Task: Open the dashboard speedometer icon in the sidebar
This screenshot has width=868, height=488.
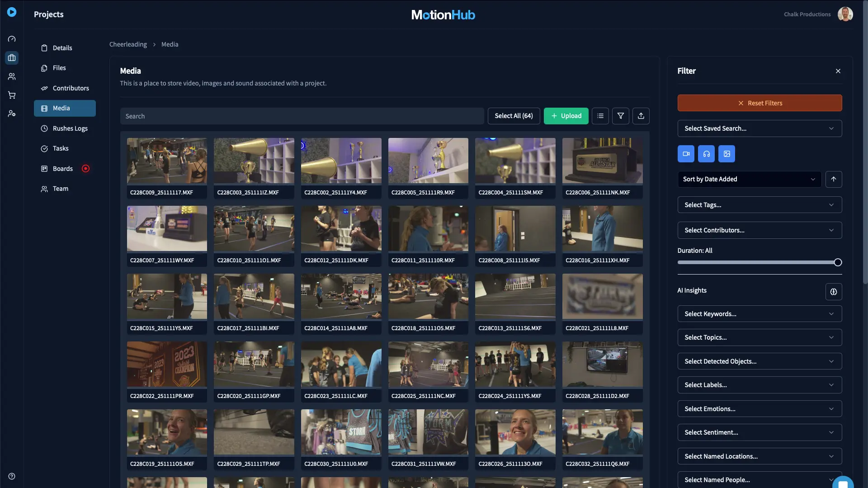Action: (12, 39)
